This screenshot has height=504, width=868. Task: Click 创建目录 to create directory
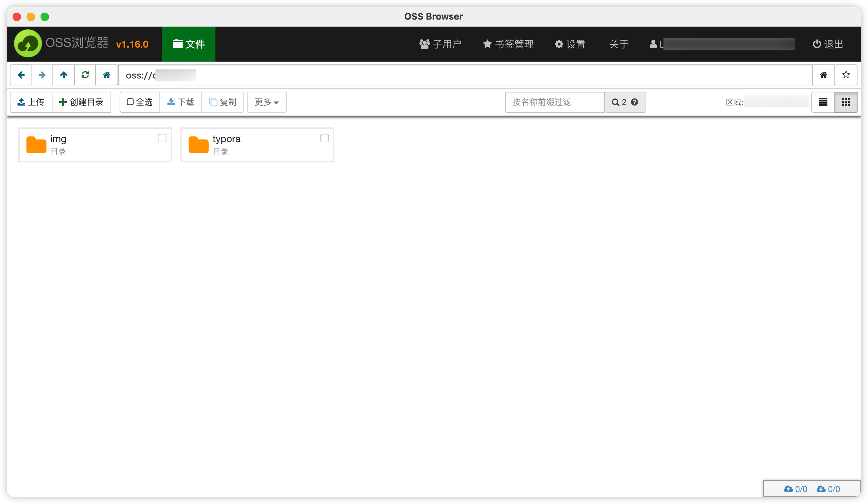coord(81,102)
